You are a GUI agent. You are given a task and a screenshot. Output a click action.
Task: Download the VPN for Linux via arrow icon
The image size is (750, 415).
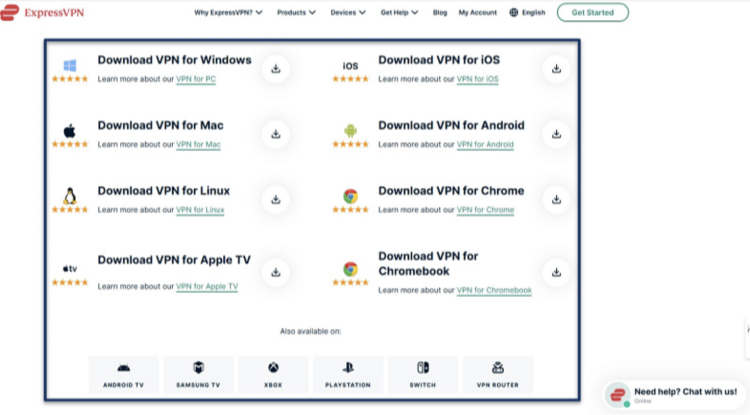276,200
